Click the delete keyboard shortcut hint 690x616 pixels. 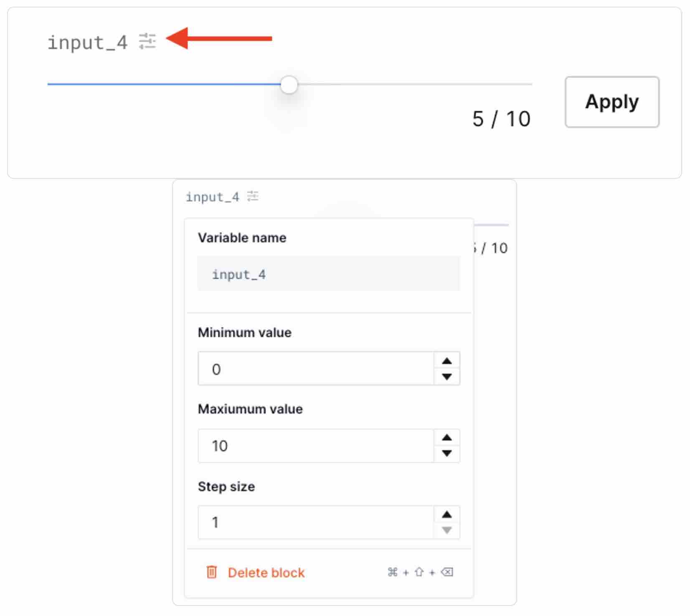point(420,572)
